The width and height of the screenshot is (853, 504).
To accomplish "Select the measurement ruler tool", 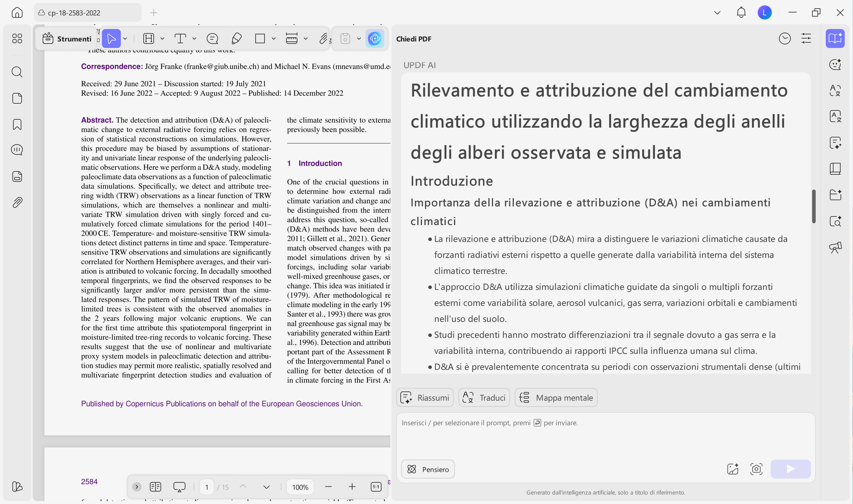I will [x=291, y=39].
